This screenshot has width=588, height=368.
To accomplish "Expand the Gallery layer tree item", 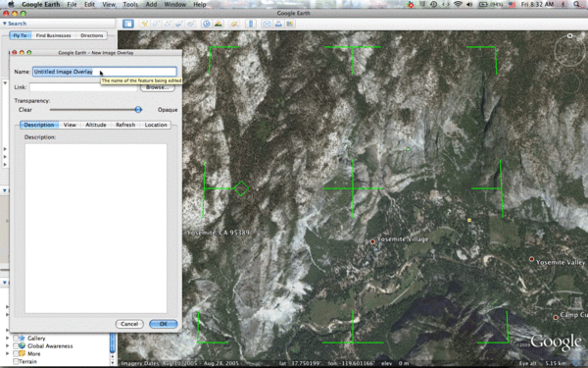I will click(7, 339).
